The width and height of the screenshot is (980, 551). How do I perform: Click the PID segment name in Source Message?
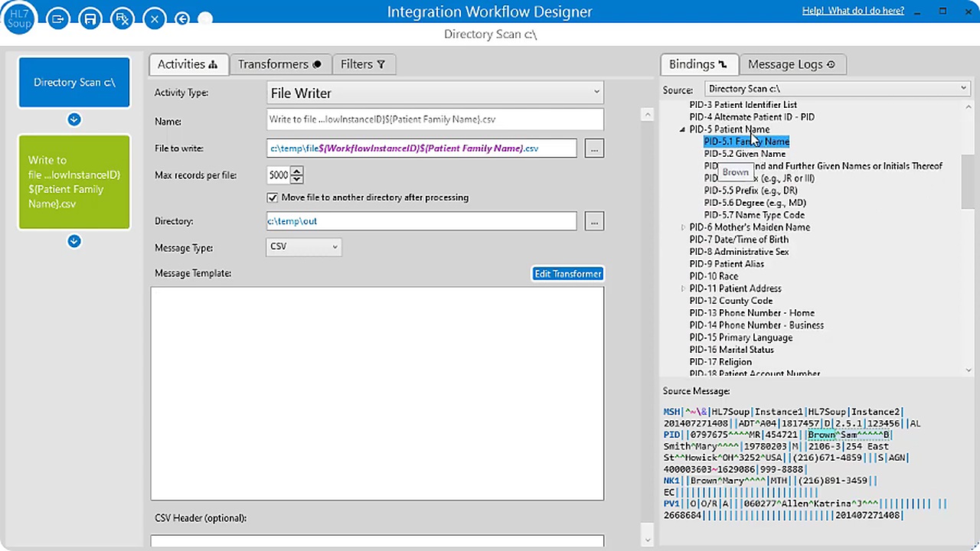(671, 435)
